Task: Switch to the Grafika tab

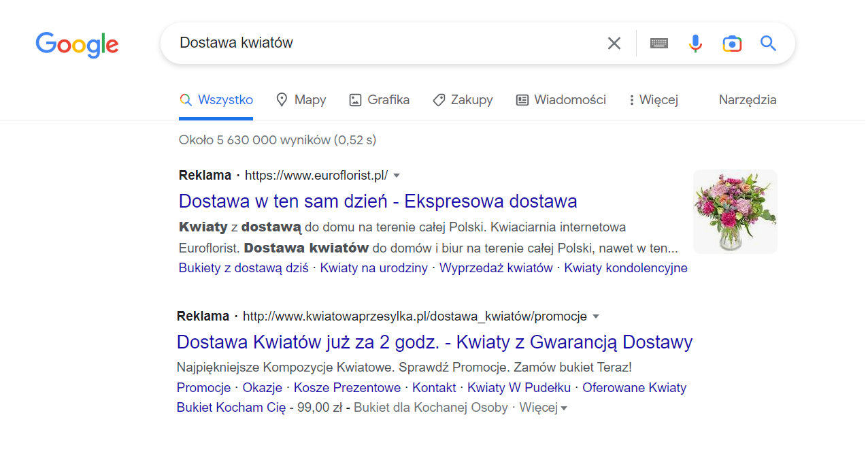Action: [379, 100]
